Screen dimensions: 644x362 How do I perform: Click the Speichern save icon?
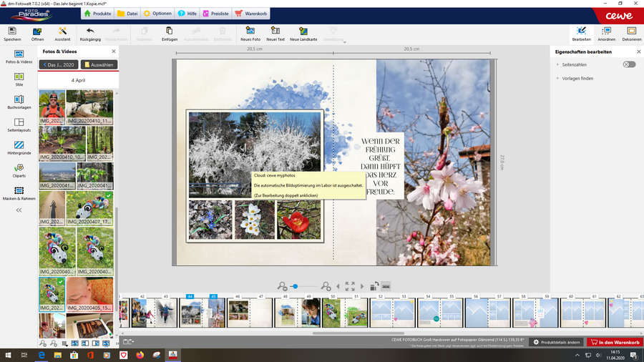(12, 31)
